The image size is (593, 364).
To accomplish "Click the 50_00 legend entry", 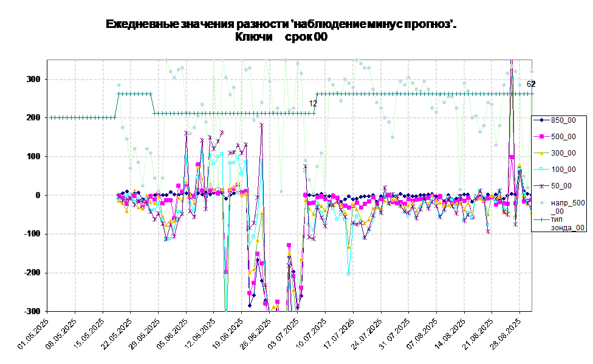I will click(x=561, y=186).
